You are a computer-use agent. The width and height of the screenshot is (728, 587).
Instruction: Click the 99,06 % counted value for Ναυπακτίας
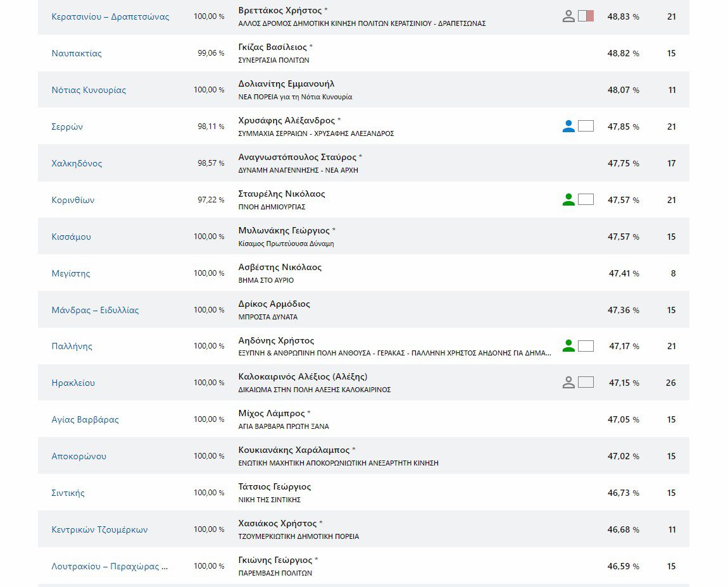click(211, 53)
